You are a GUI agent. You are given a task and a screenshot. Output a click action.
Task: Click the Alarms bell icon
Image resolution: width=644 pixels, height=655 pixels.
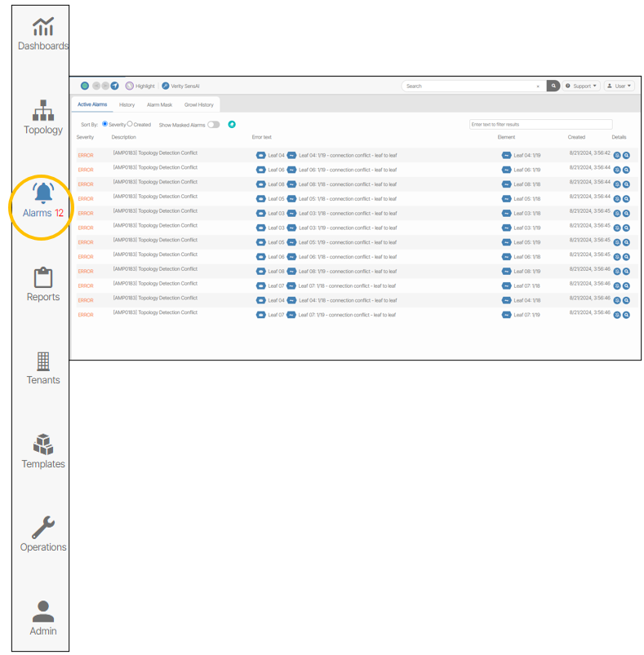[x=43, y=194]
